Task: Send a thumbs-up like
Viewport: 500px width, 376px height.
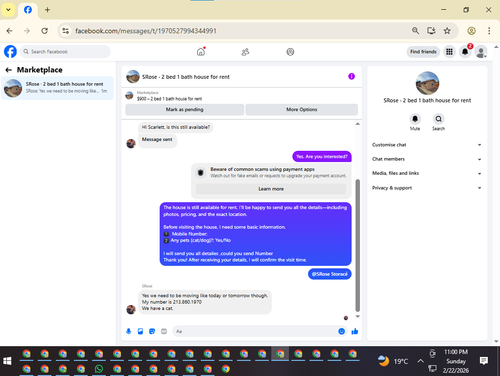Action: pyautogui.click(x=355, y=331)
